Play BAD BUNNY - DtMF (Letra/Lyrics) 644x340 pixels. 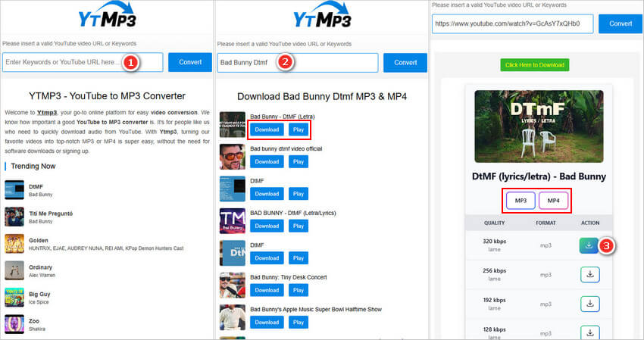tap(299, 226)
